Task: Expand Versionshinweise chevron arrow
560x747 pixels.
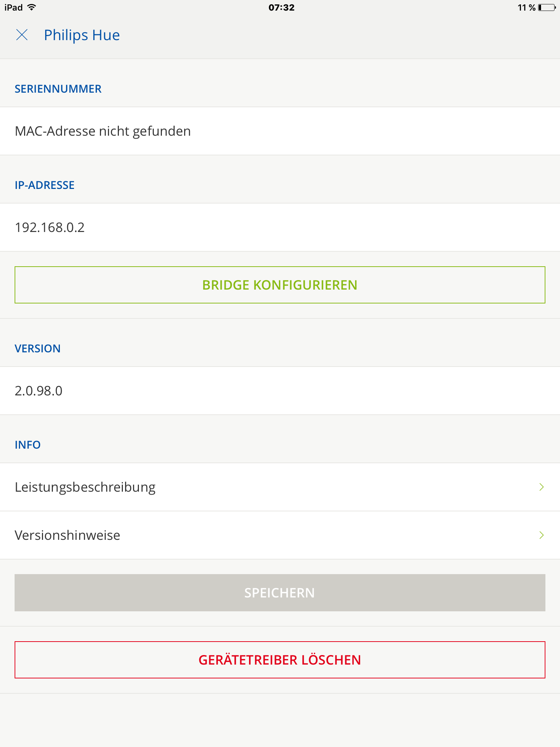Action: 541,535
